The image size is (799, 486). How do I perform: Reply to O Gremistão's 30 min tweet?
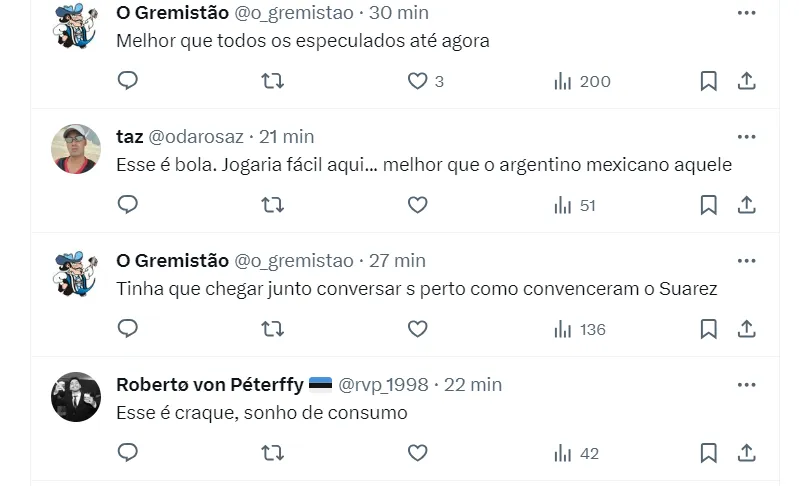tap(128, 81)
